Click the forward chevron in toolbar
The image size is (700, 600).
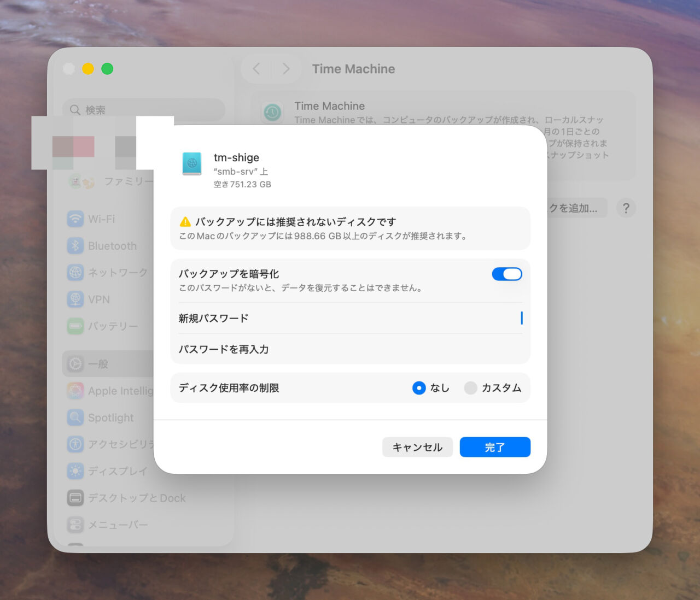286,69
